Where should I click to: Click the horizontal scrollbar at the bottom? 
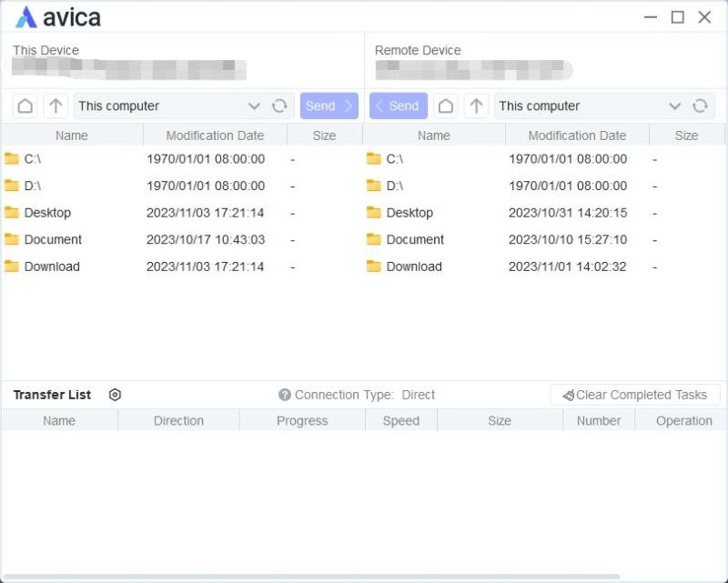tap(311, 577)
